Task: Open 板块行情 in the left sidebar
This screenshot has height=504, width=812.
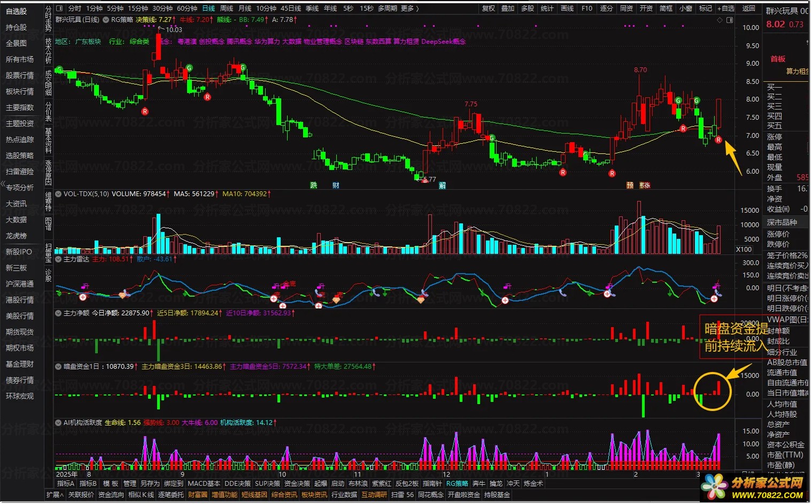Action: [x=20, y=91]
